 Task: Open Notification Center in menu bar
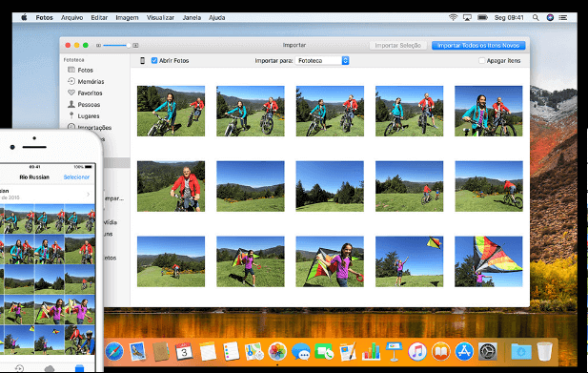click(563, 17)
